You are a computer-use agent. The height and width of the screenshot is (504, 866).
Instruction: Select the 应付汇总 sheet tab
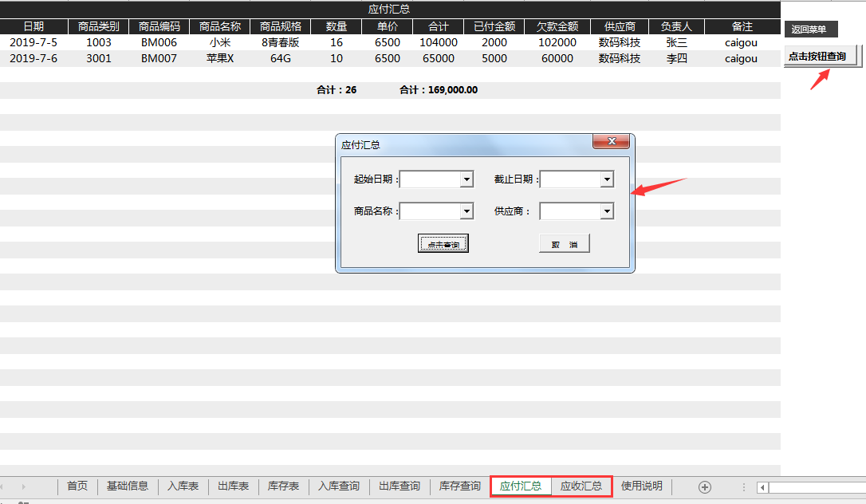coord(520,486)
